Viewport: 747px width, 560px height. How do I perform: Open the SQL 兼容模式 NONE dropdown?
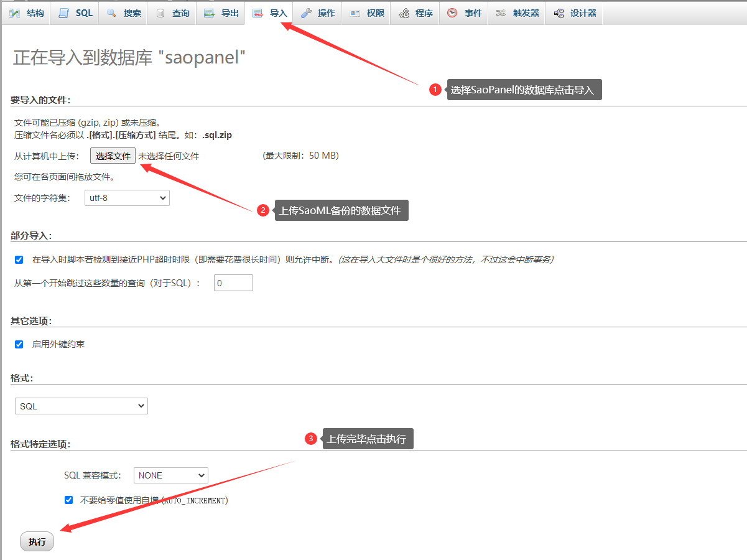tap(171, 475)
